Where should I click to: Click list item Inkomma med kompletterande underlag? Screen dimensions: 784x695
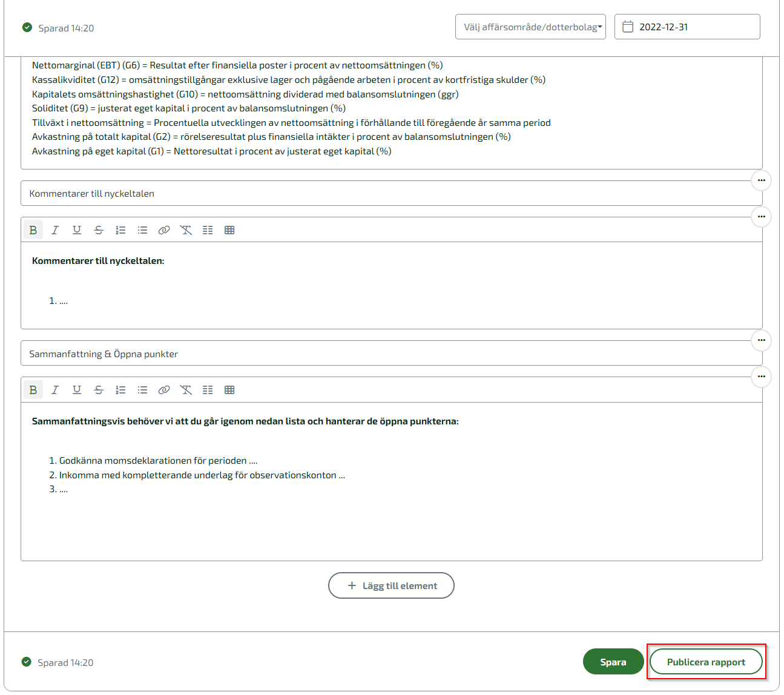point(202,475)
